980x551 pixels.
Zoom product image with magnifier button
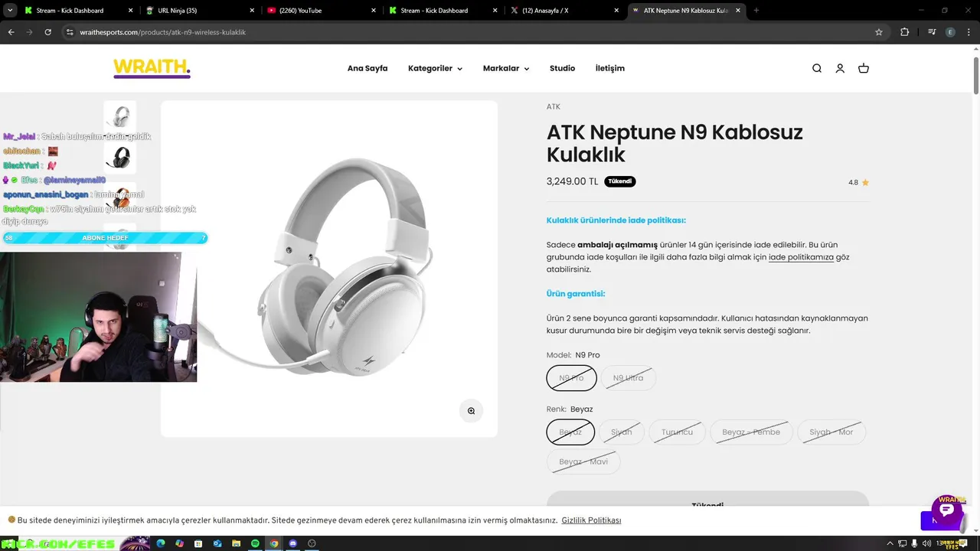(471, 411)
